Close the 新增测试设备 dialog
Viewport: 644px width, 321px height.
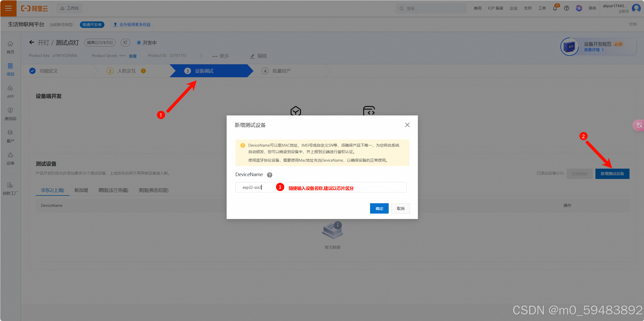tap(407, 125)
